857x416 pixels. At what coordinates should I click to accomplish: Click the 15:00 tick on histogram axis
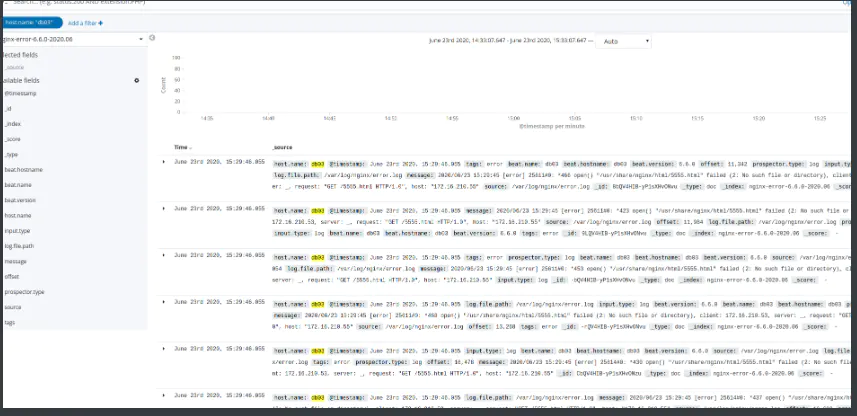coord(513,118)
